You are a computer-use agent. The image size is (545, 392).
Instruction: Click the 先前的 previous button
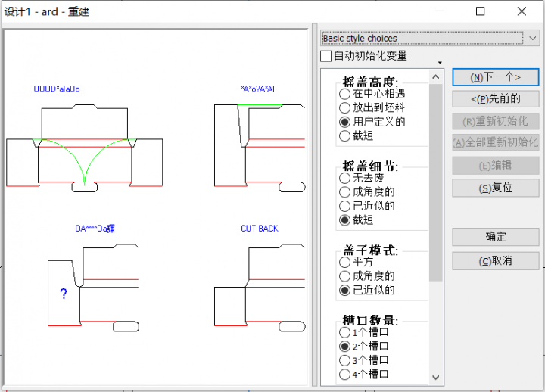pos(495,99)
